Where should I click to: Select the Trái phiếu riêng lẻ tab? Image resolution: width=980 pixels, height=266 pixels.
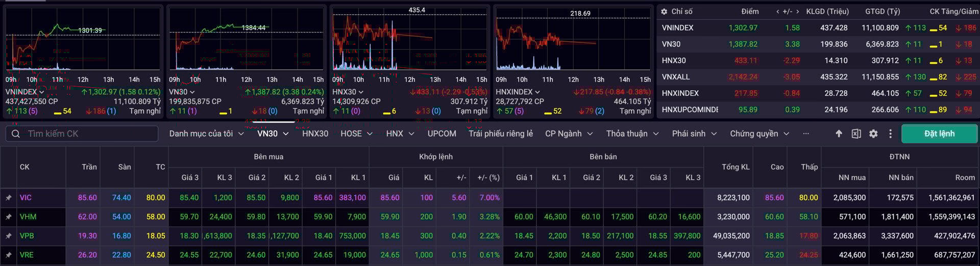pos(501,134)
